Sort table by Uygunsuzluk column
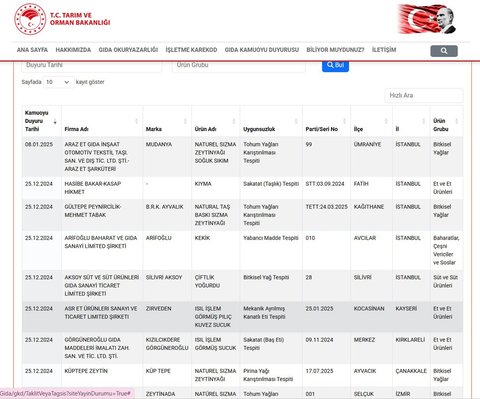The width and height of the screenshot is (480, 399). pos(296,121)
